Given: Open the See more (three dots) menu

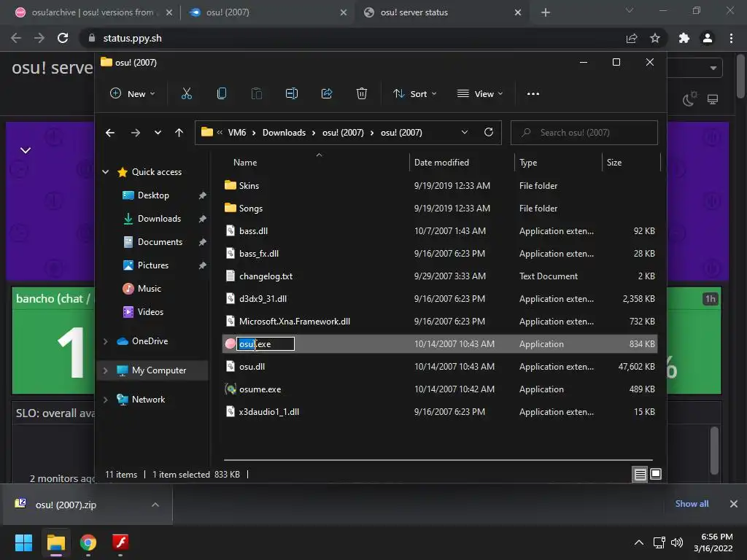Looking at the screenshot, I should point(533,94).
